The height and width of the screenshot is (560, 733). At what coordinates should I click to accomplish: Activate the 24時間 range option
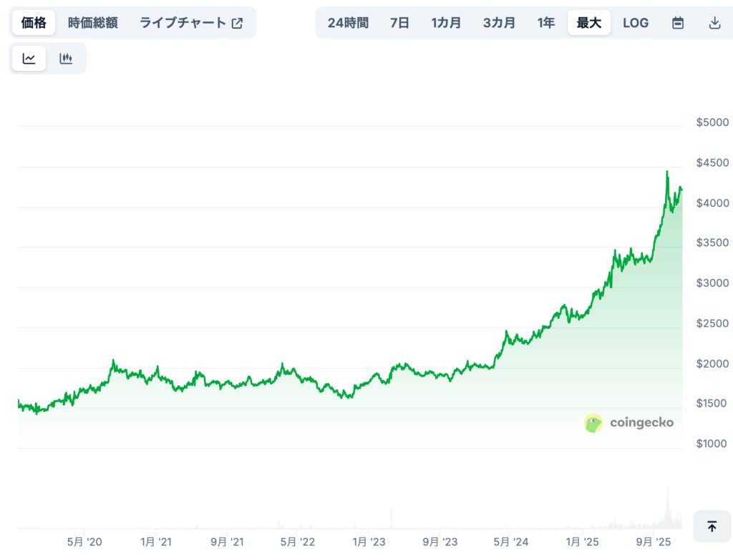click(x=348, y=22)
